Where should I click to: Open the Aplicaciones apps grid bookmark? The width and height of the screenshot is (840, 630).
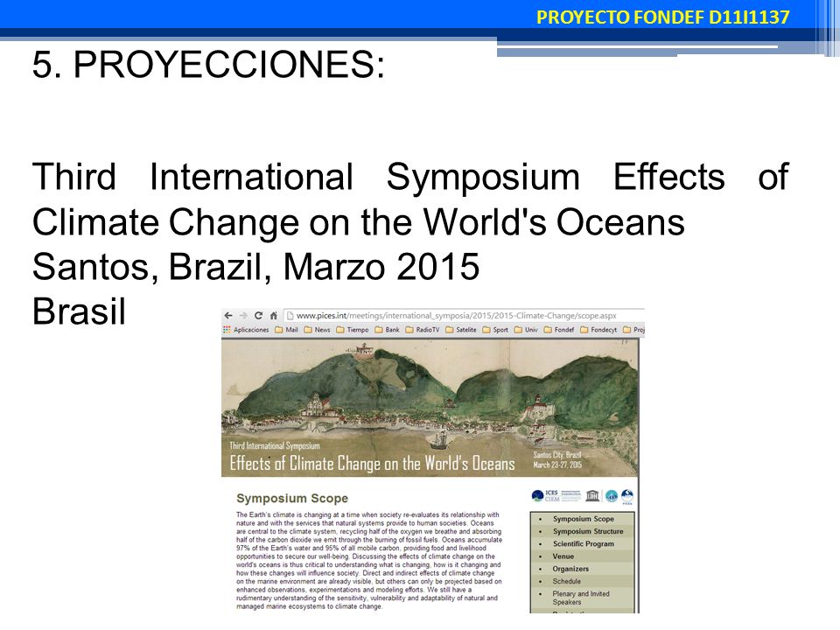(246, 330)
